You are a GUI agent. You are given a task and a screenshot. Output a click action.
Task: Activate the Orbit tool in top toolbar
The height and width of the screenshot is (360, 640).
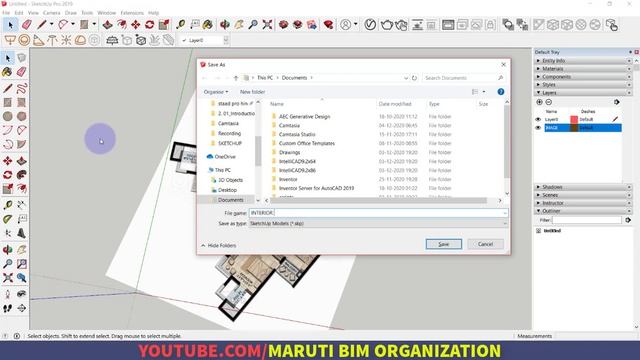coord(224,25)
